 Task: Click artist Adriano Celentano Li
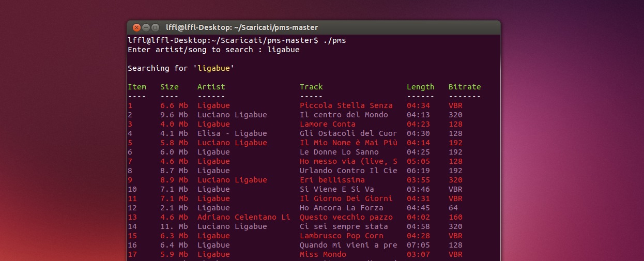coord(244,217)
